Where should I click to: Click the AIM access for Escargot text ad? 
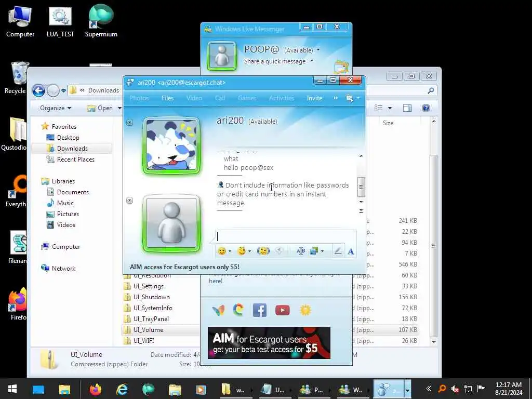click(184, 267)
